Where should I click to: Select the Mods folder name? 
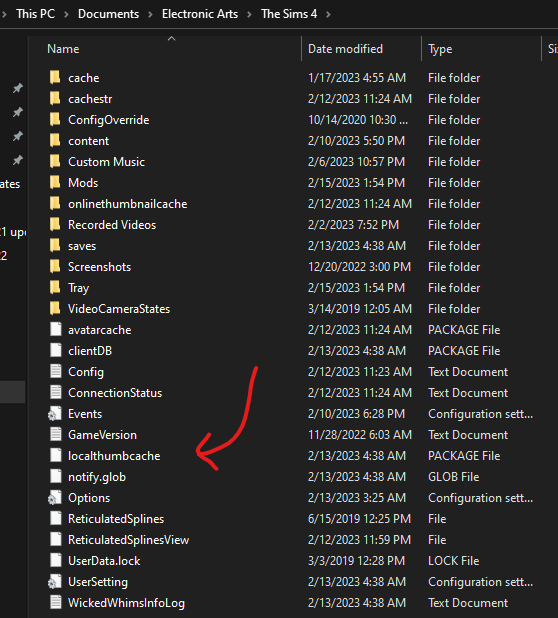point(83,182)
